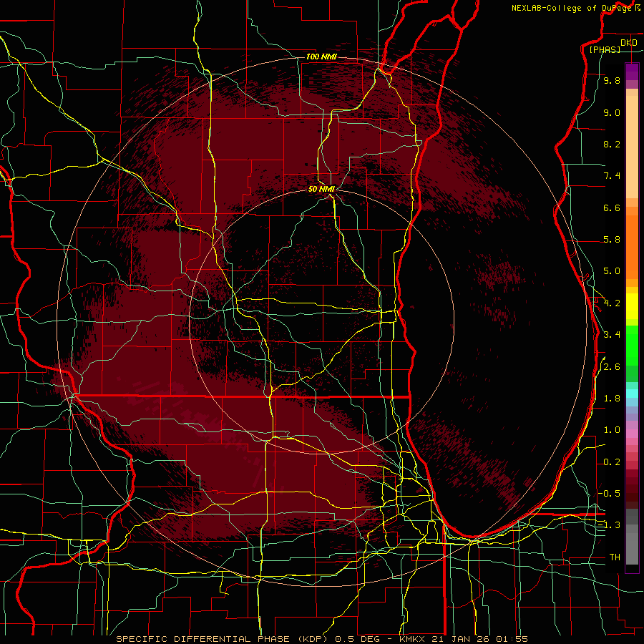The width and height of the screenshot is (644, 644).
Task: Click the 1.8 scale value
Action: (612, 399)
